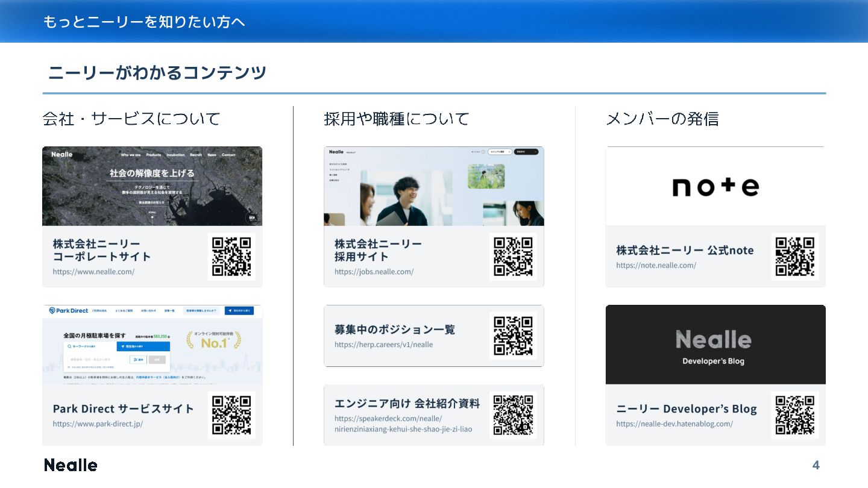The width and height of the screenshot is (868, 488).
Task: Click the QR code beside 採用サイト
Action: coord(513,256)
